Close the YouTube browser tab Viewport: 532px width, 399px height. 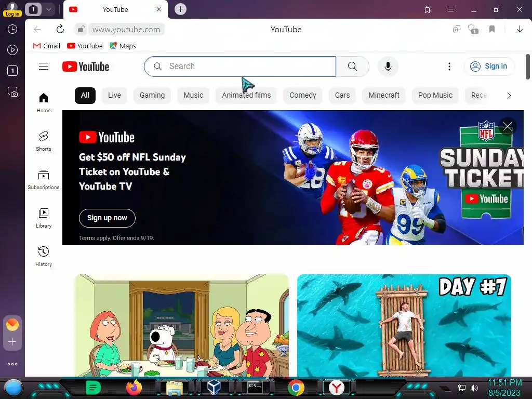click(x=159, y=9)
